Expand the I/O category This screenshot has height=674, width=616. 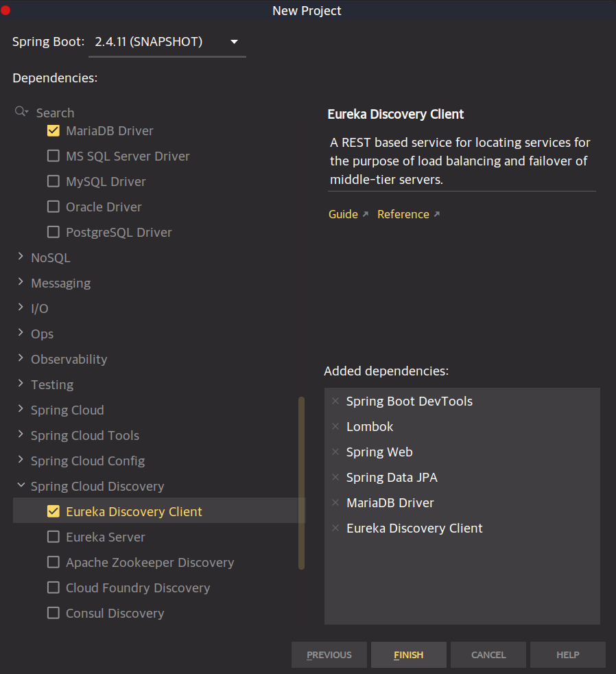click(21, 307)
